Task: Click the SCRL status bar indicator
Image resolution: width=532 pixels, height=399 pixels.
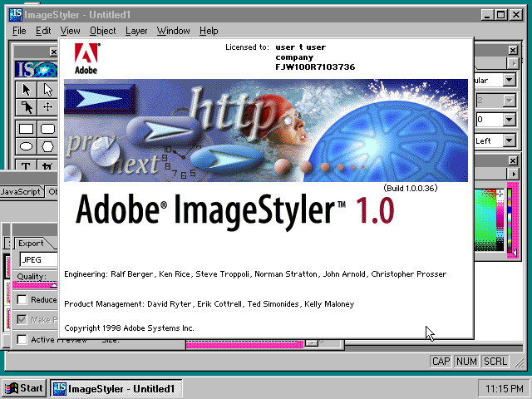Action: 495,362
